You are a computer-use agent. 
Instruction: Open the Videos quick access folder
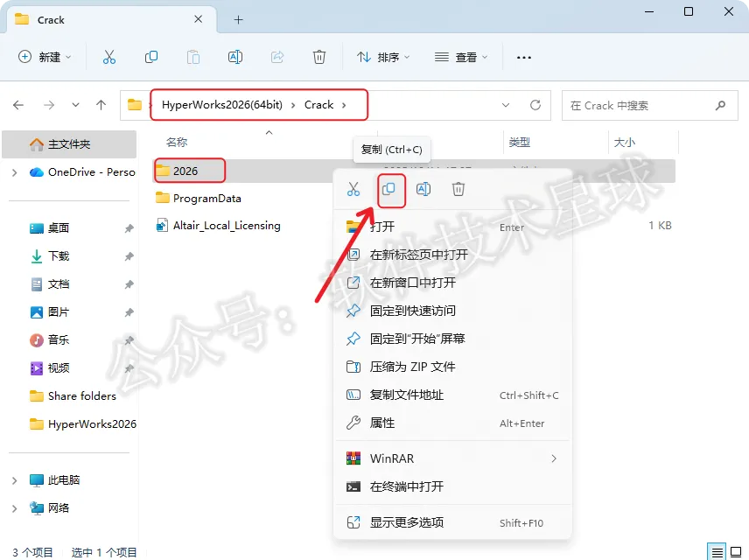(59, 367)
